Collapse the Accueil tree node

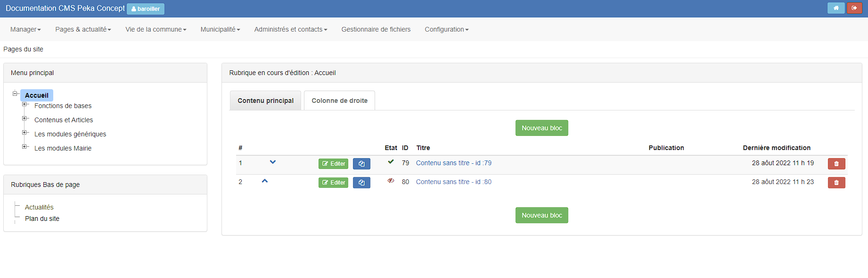click(15, 93)
